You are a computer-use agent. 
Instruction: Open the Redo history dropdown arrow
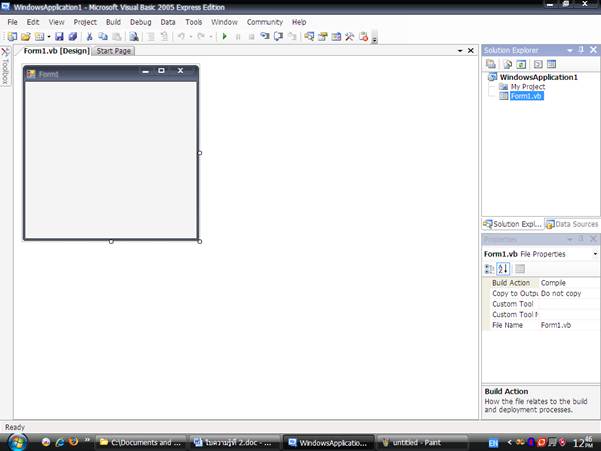211,37
